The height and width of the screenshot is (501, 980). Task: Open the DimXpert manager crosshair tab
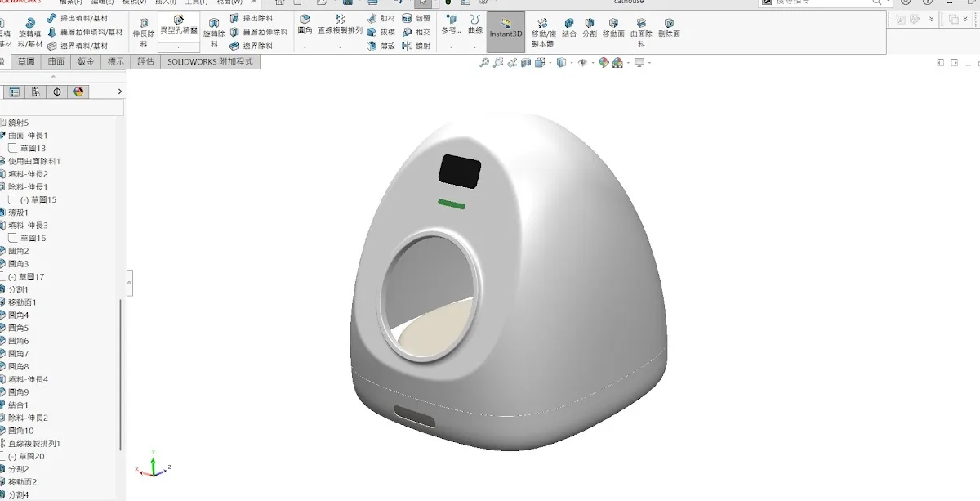pyautogui.click(x=57, y=92)
